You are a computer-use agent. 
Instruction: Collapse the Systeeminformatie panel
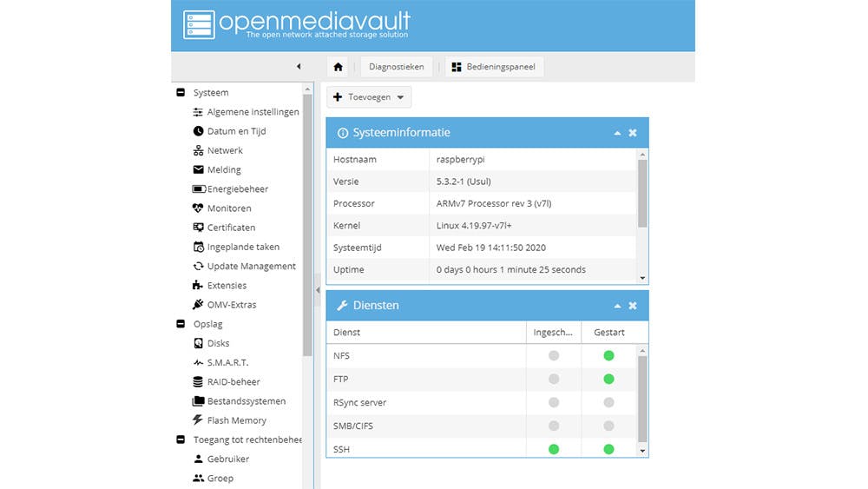click(617, 133)
